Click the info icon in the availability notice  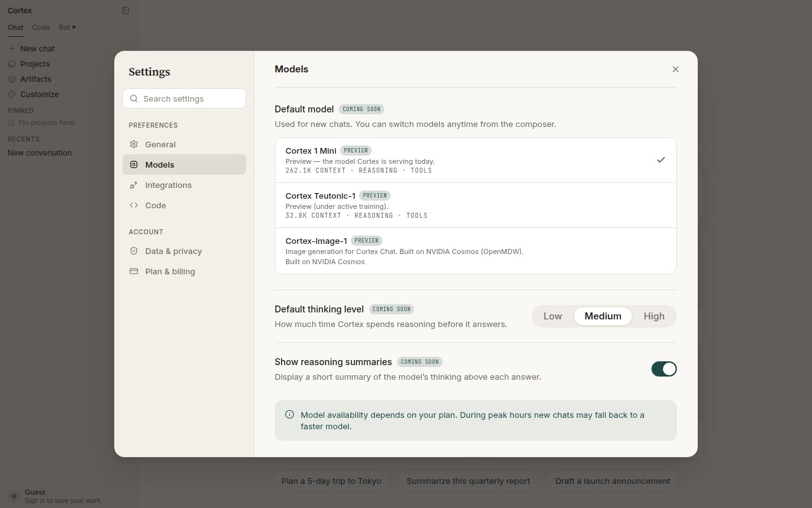(x=290, y=415)
